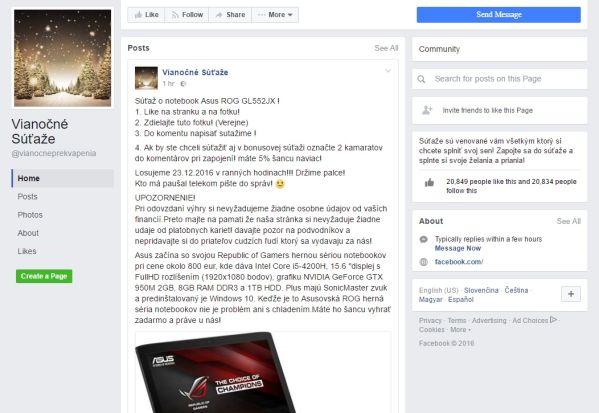Open the page profile picture
Screen dimensions: 599x413
tap(63, 58)
